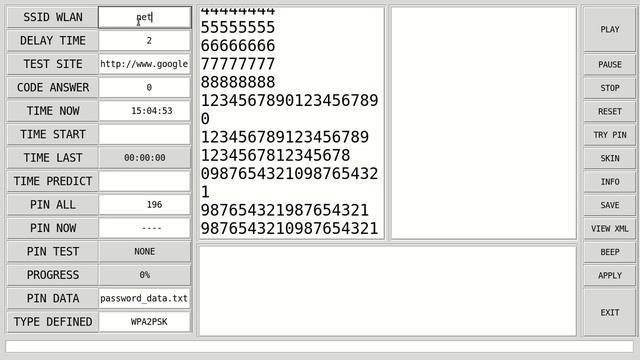The width and height of the screenshot is (640, 360).
Task: Click the SAVE button
Action: tap(609, 205)
